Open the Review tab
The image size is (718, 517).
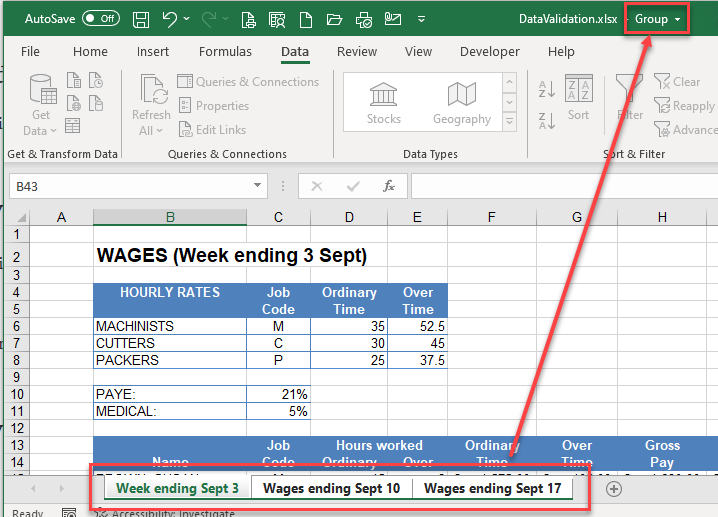357,51
